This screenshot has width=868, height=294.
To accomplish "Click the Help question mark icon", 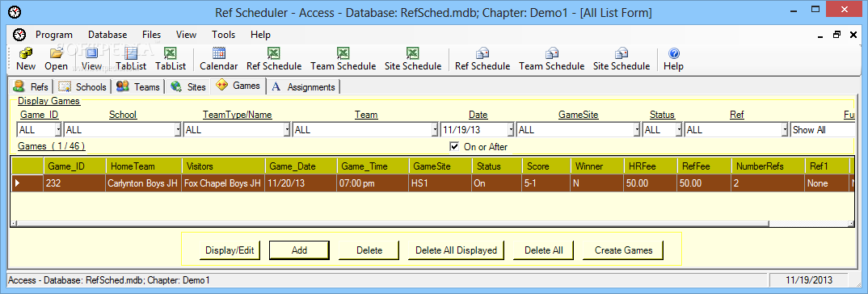I will pos(674,53).
